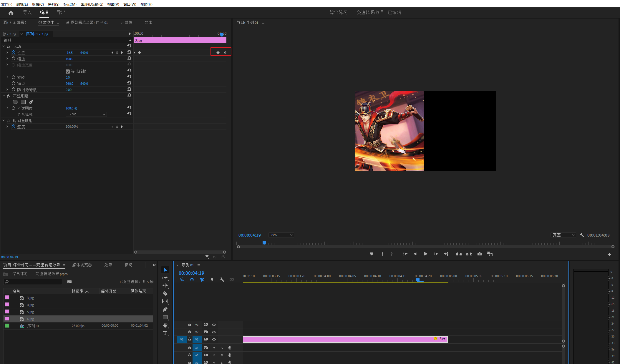Reset the 位置 parameter
Viewport: 620px width, 364px height.
pos(129,52)
